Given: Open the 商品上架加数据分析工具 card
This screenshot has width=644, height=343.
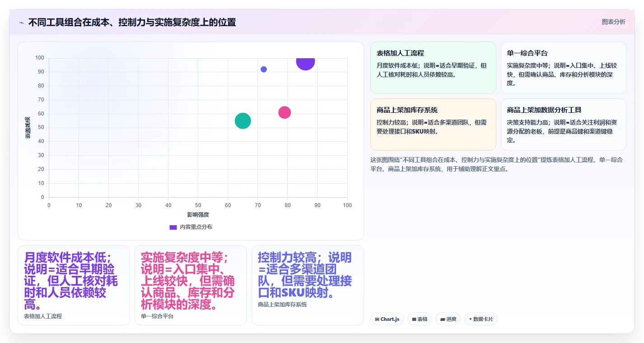Looking at the screenshot, I should click(x=563, y=125).
